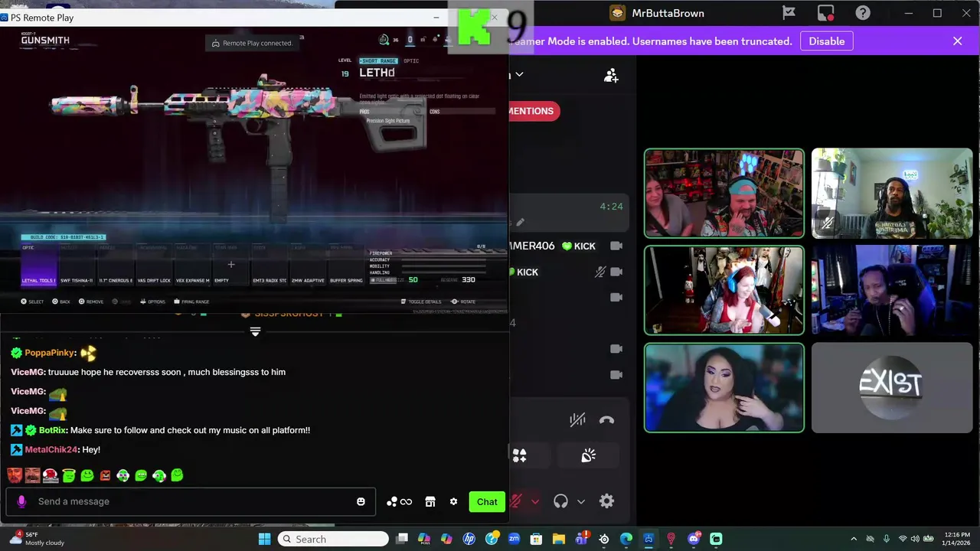Collapse the stream with the arrow above chat
Screen dimensions: 980x551
point(255,331)
